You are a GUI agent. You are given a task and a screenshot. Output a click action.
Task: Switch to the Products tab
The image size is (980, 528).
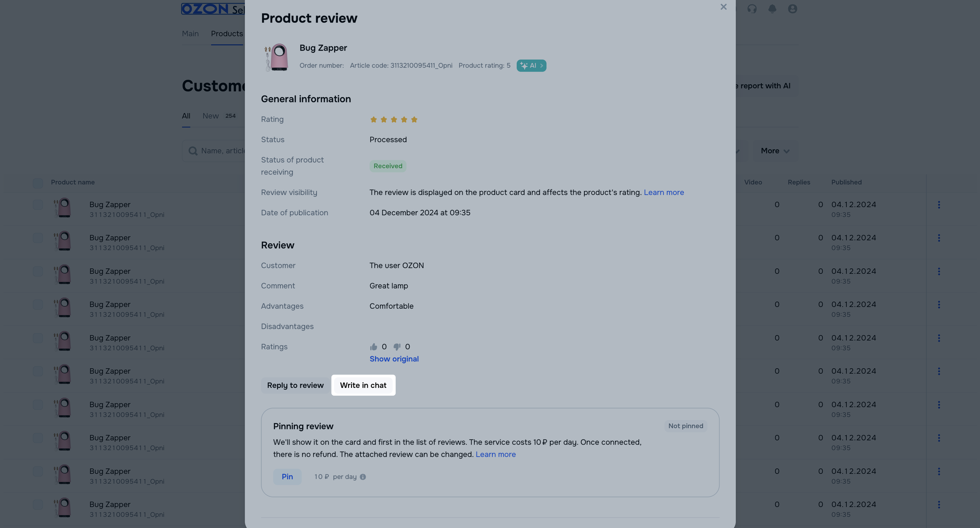pos(227,34)
